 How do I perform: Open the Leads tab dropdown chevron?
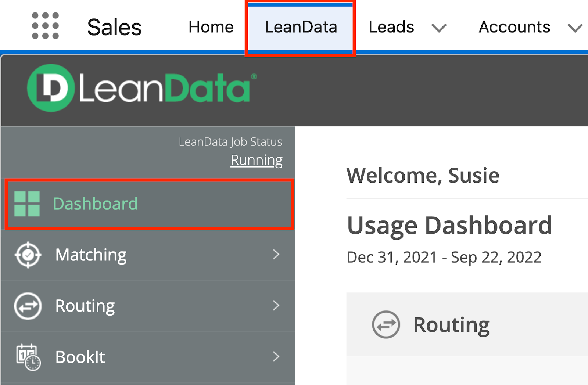click(x=439, y=28)
